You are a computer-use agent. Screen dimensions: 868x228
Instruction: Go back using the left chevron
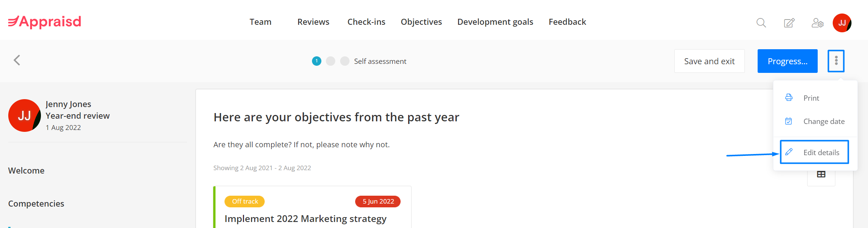(17, 60)
